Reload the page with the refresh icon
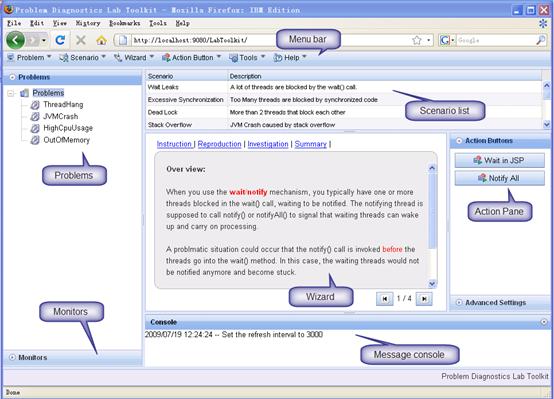The image size is (554, 399). (60, 40)
